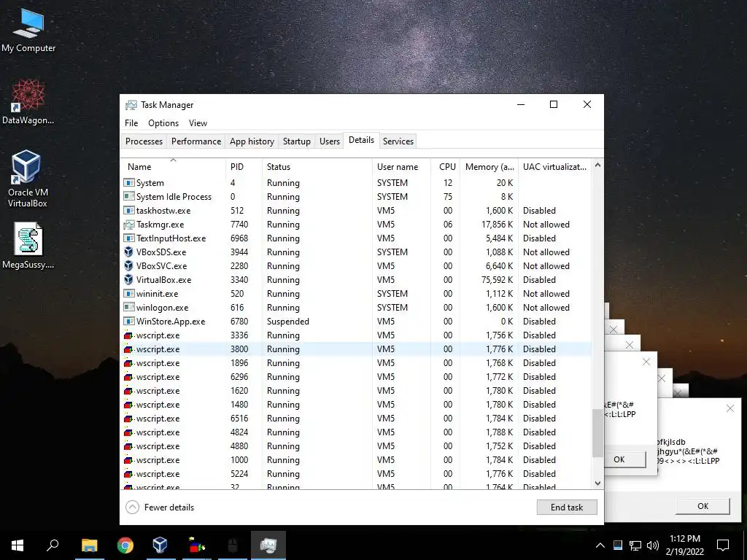The image size is (747, 560).
Task: Switch to the Users tab
Action: [329, 141]
